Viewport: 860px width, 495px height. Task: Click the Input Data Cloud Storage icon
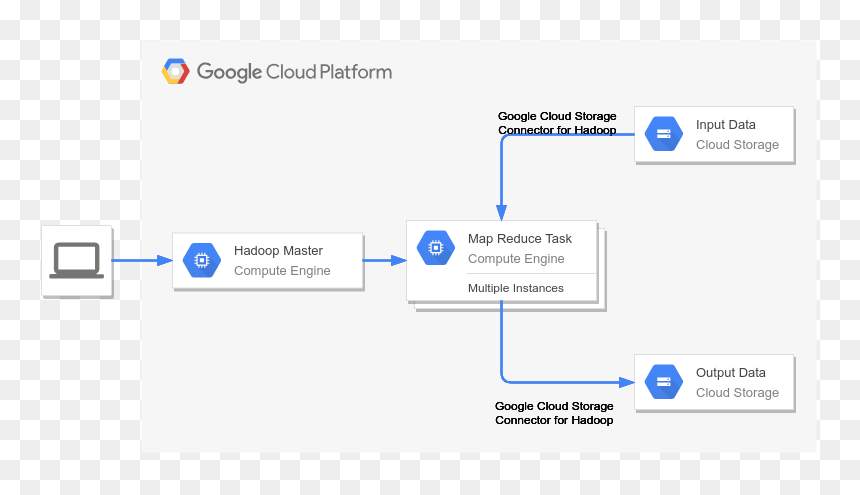pyautogui.click(x=664, y=134)
